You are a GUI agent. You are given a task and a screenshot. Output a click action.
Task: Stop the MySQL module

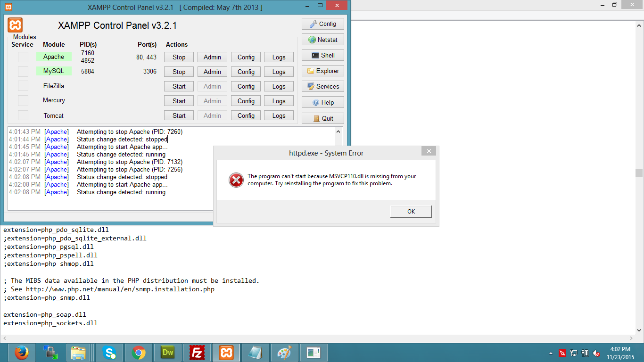coord(179,72)
